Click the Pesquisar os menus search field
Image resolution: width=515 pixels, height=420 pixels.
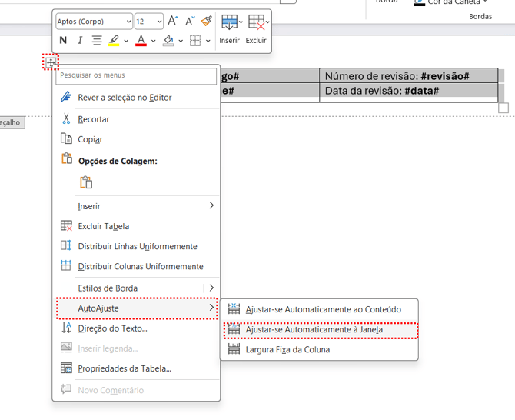pos(137,75)
